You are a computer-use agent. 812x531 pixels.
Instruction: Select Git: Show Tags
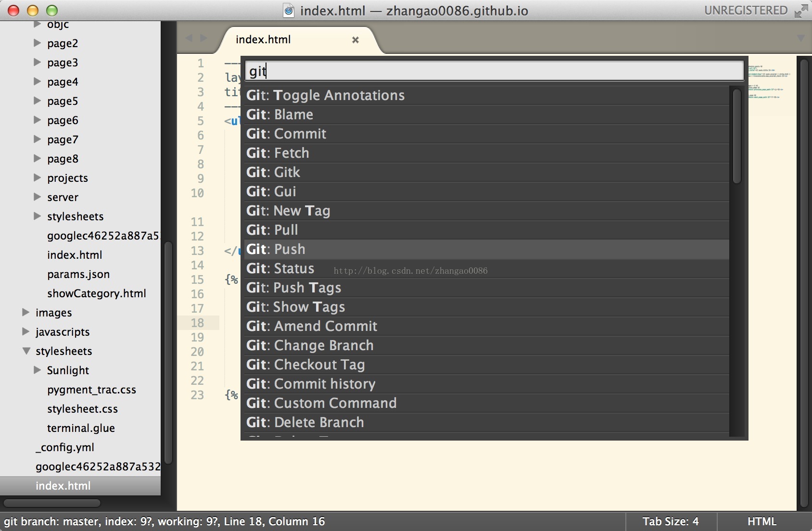click(x=487, y=307)
